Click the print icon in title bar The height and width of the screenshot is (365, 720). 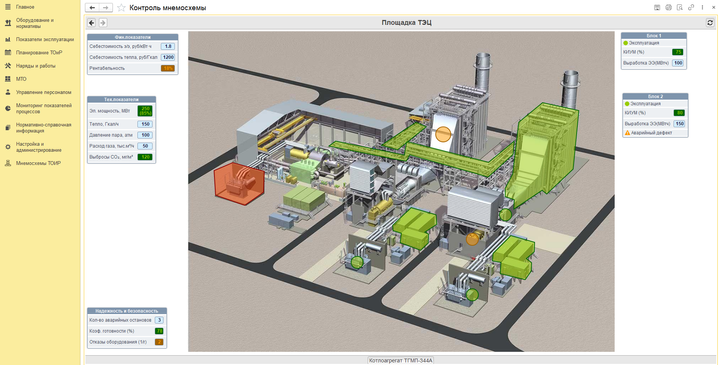pos(669,7)
